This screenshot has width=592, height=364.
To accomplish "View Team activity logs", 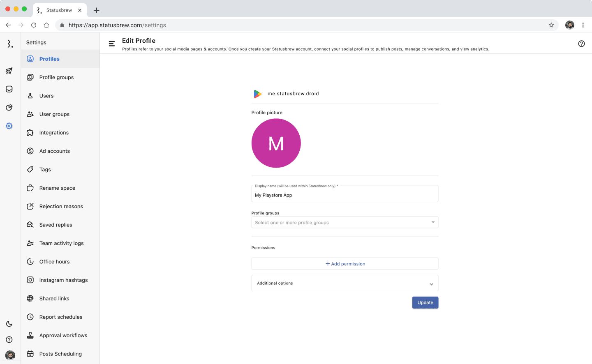I will [x=60, y=243].
